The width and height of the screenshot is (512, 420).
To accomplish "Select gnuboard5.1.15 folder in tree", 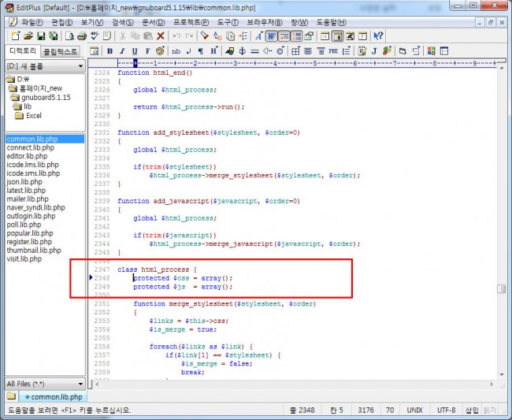I will pyautogui.click(x=40, y=98).
